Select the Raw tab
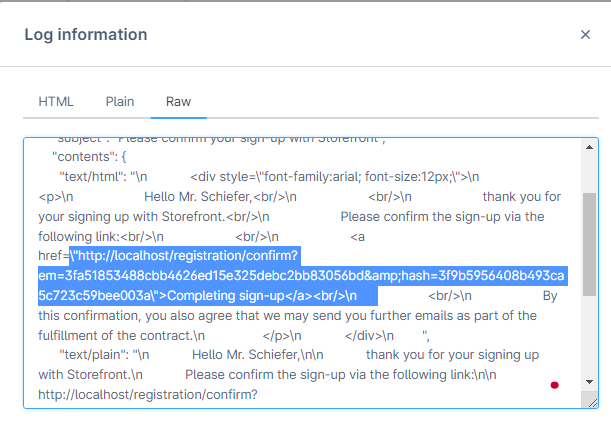 [x=179, y=101]
